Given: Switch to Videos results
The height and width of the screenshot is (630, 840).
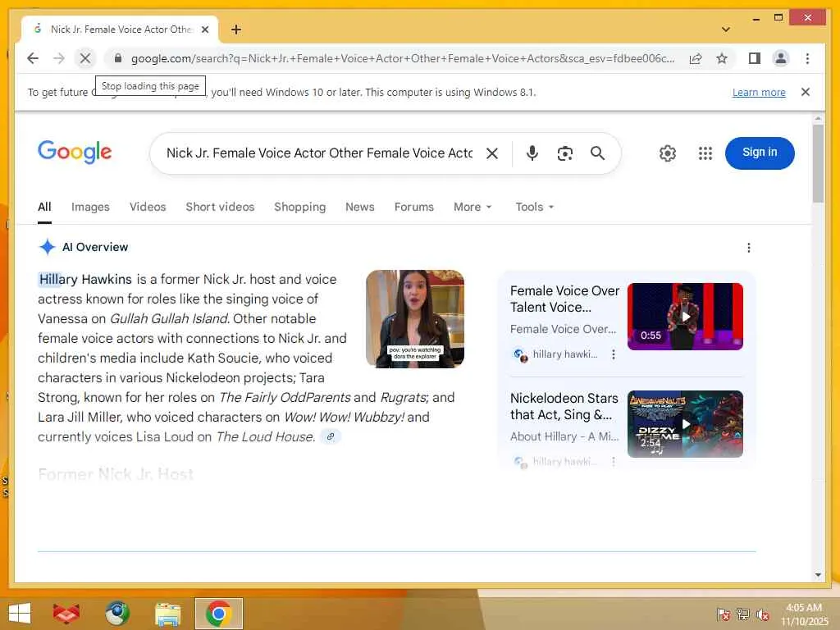Looking at the screenshot, I should (x=148, y=207).
